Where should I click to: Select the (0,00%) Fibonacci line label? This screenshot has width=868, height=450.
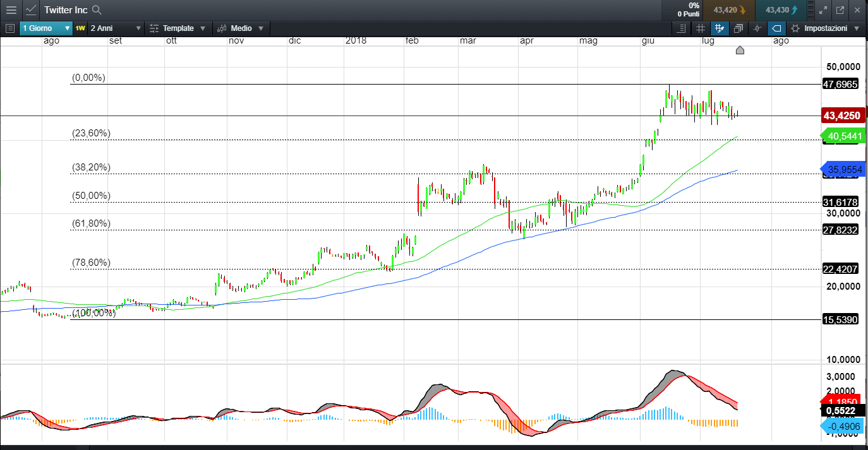[88, 78]
